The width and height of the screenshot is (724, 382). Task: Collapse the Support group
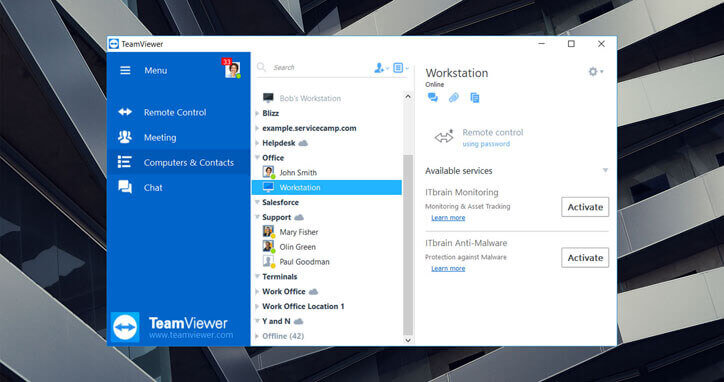(257, 217)
